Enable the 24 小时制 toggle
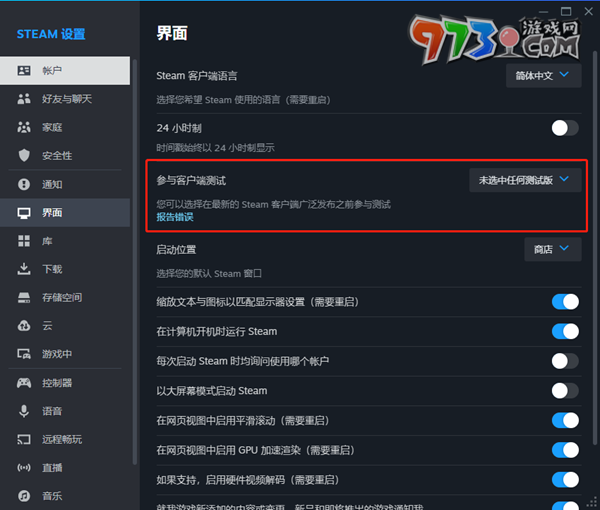 (x=564, y=128)
